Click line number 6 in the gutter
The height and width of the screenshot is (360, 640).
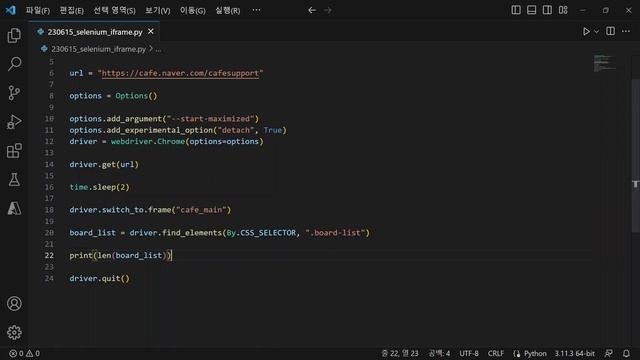51,73
